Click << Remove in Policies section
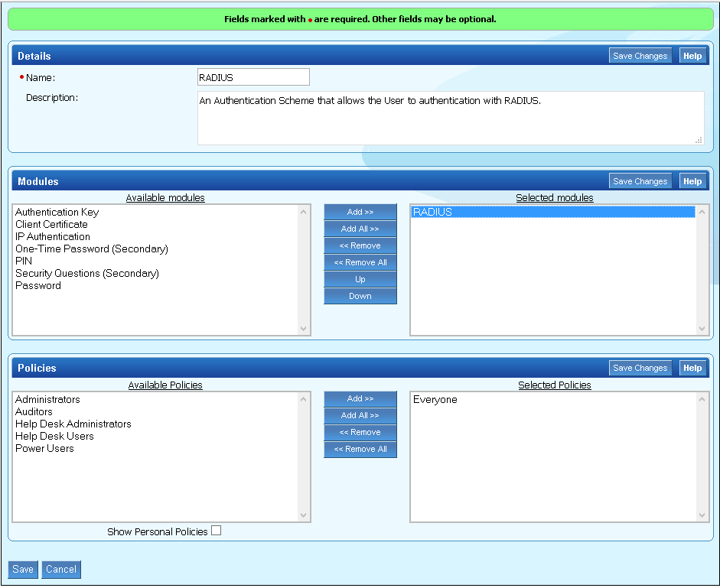Viewport: 720px width, 588px height. tap(360, 432)
